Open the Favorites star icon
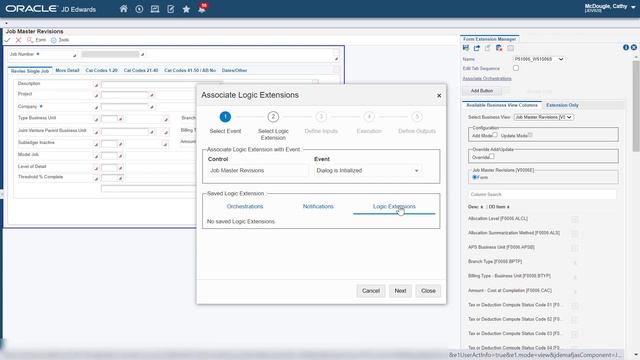This screenshot has width=640, height=360. pyautogui.click(x=186, y=9)
